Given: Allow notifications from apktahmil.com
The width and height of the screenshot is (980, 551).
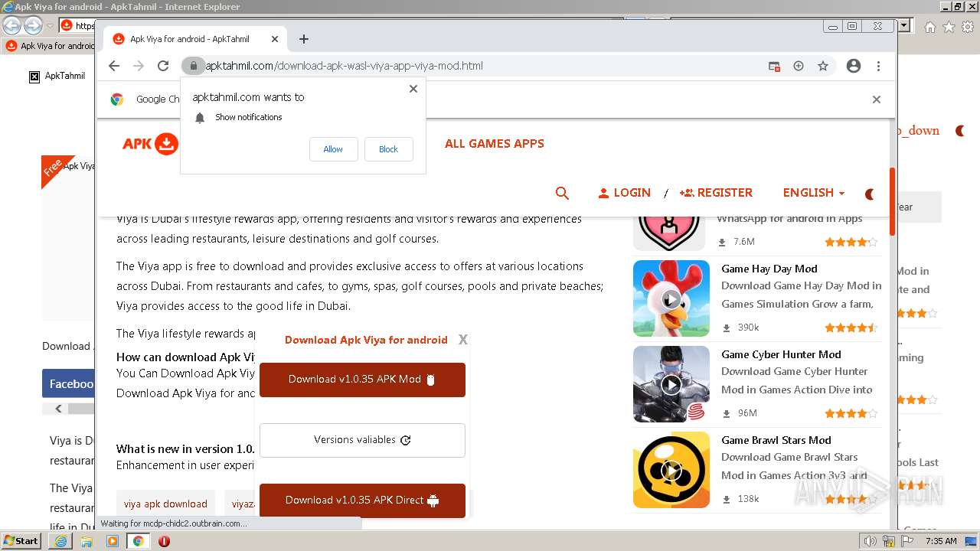Looking at the screenshot, I should click(x=333, y=149).
